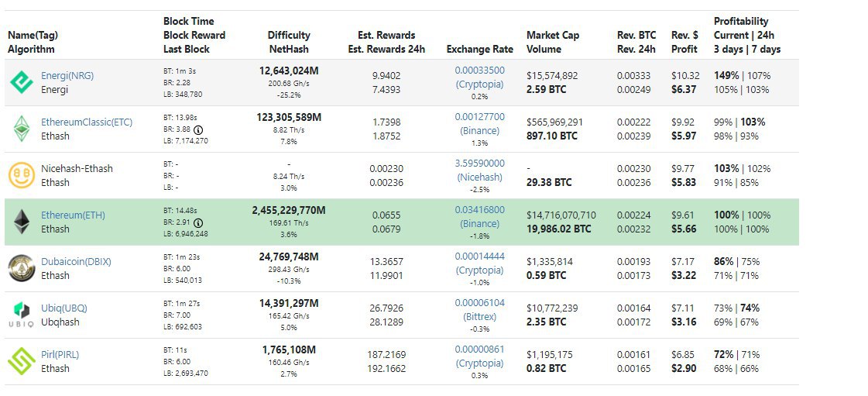The height and width of the screenshot is (396, 868).
Task: Click the Difficulty NetHash column header
Action: [x=289, y=42]
